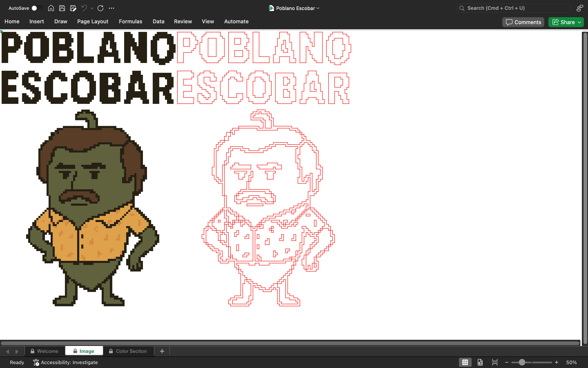The height and width of the screenshot is (368, 588).
Task: Open the more options ellipsis in title bar
Action: tap(111, 8)
